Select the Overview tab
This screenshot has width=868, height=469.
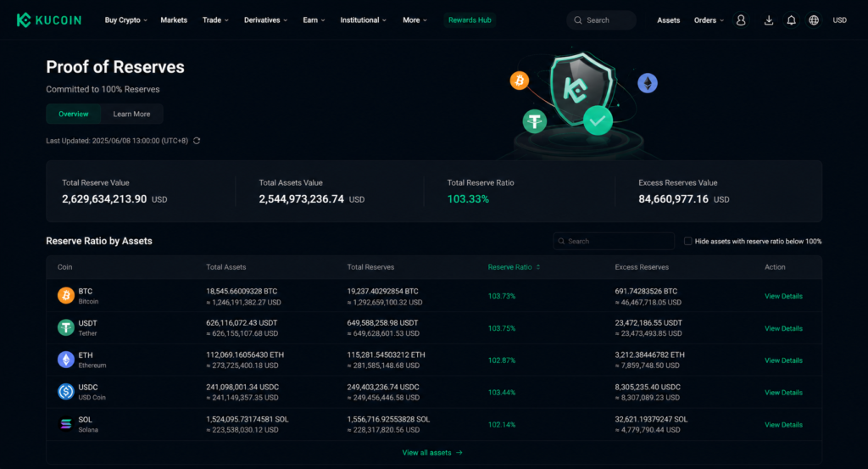[74, 114]
